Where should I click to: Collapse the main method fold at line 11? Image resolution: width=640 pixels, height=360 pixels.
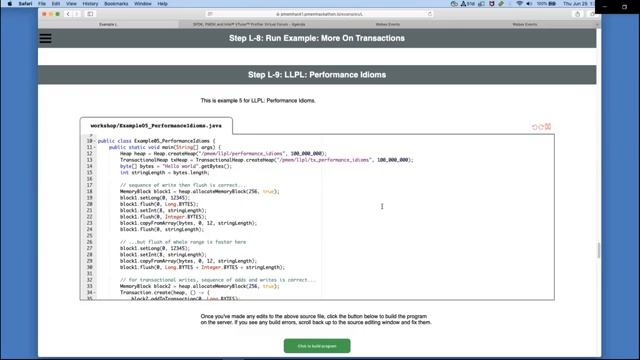95,147
